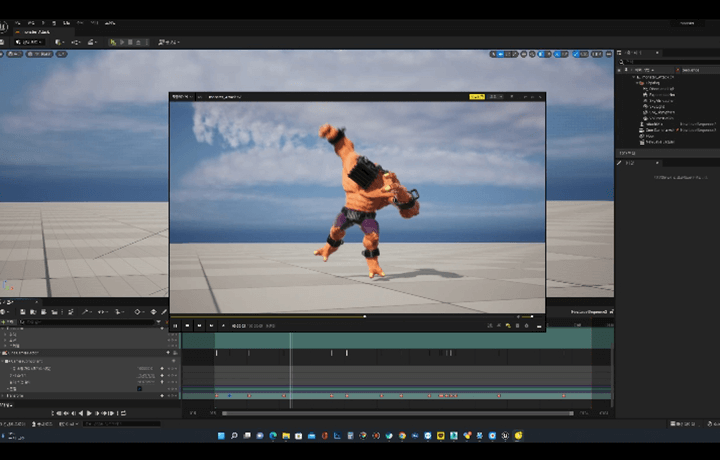Adjust the volume slider in the cinematic viewport window
The width and height of the screenshot is (720, 460).
pyautogui.click(x=526, y=317)
